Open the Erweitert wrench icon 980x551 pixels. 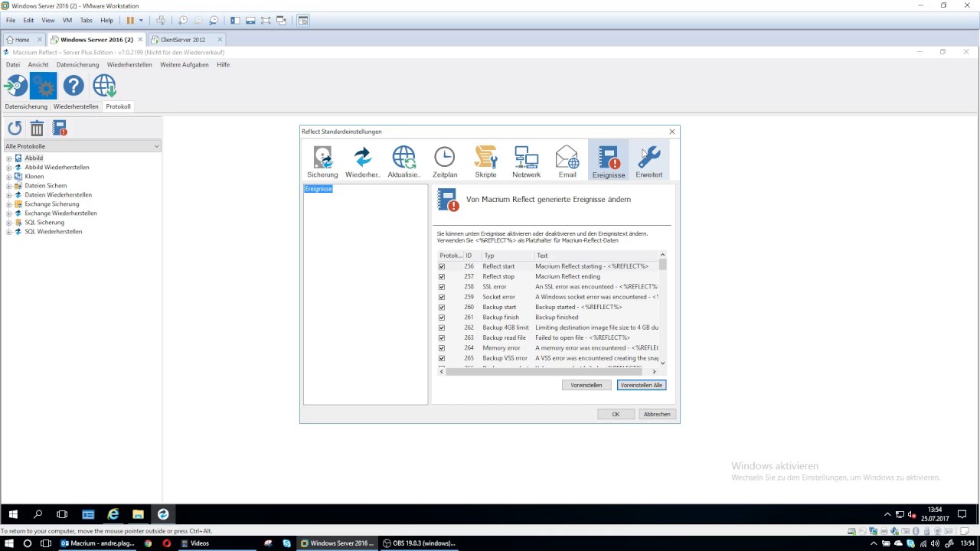649,161
